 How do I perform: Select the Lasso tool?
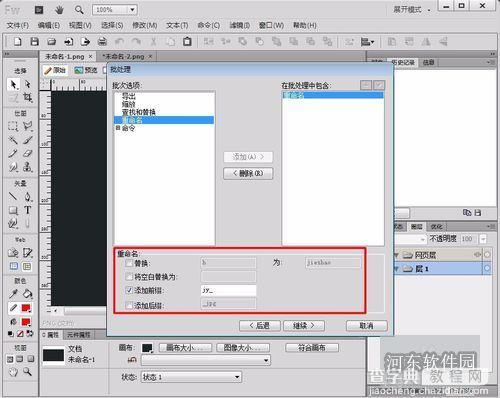pyautogui.click(x=28, y=126)
